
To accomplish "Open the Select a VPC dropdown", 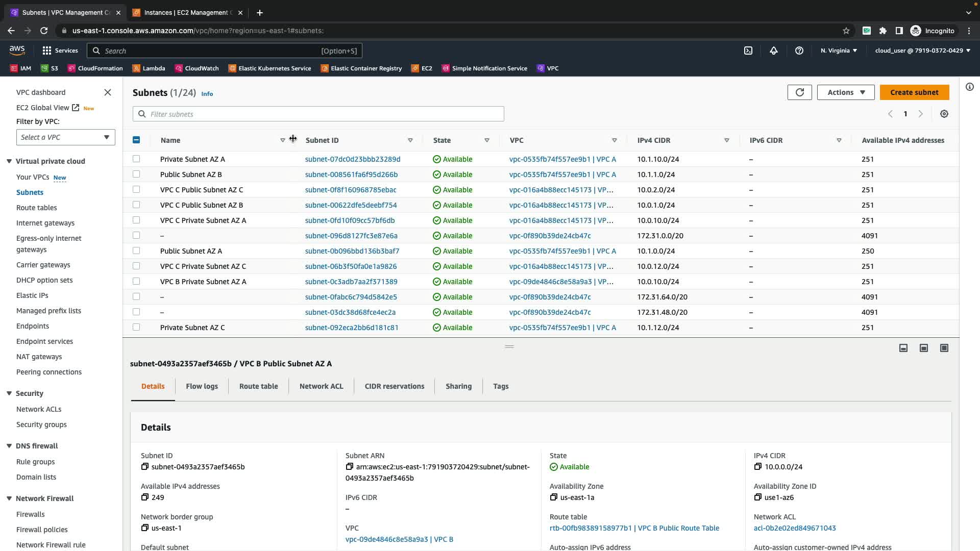I will pyautogui.click(x=65, y=137).
